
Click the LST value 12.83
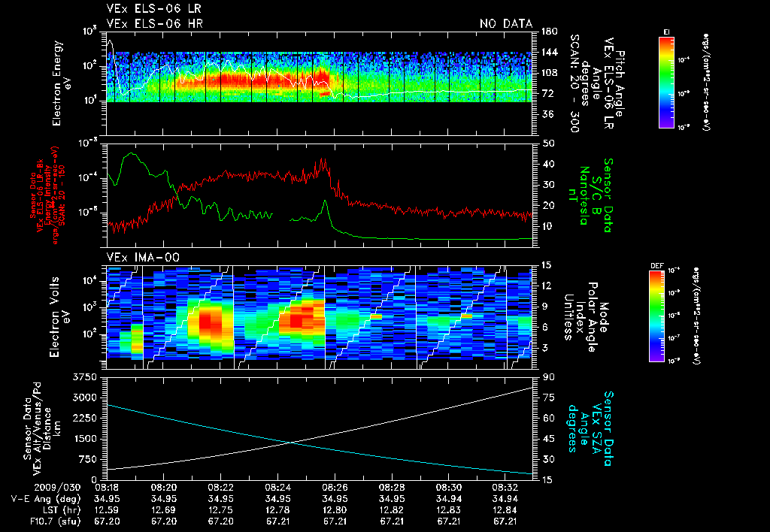coord(449,510)
